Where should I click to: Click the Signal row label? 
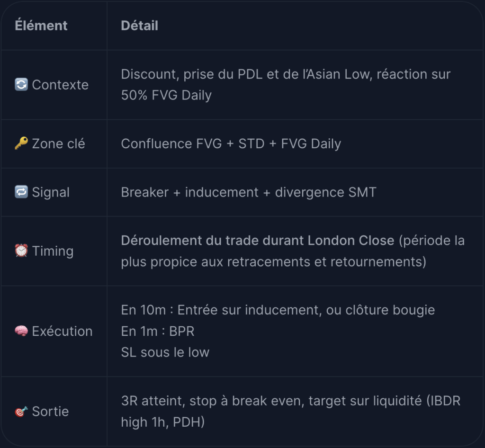(x=51, y=192)
